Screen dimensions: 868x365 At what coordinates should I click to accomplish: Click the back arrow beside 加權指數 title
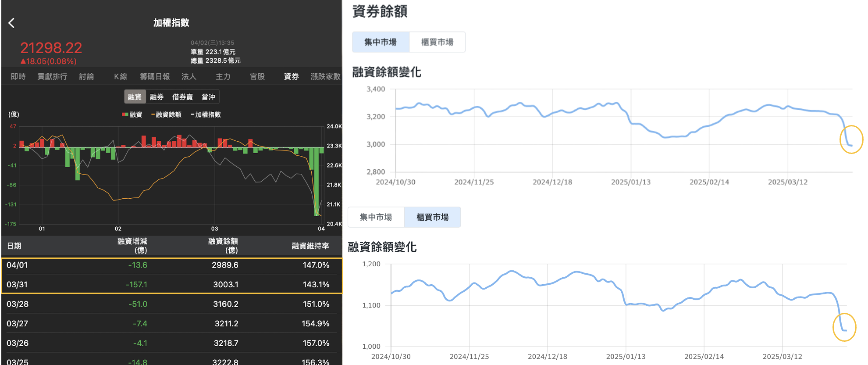(12, 23)
